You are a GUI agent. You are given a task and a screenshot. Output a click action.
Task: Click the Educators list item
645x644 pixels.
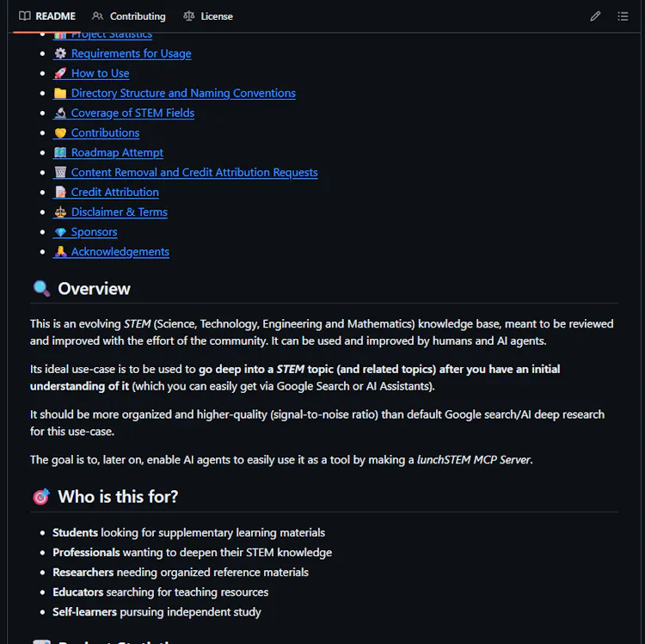161,592
